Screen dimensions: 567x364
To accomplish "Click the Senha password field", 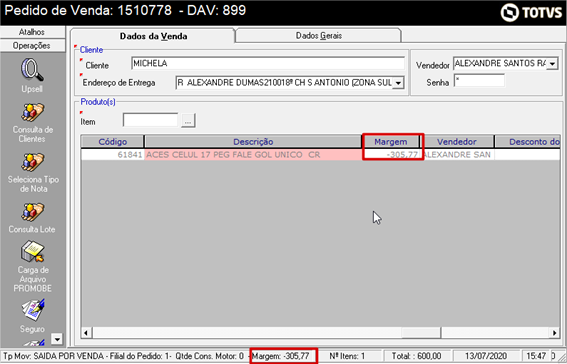I will 479,81.
